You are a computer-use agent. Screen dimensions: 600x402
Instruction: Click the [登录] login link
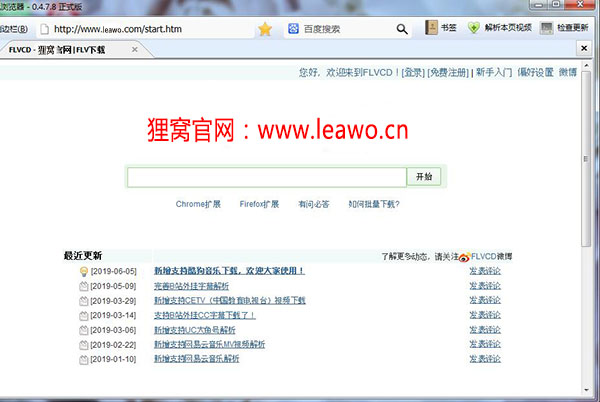(x=413, y=73)
